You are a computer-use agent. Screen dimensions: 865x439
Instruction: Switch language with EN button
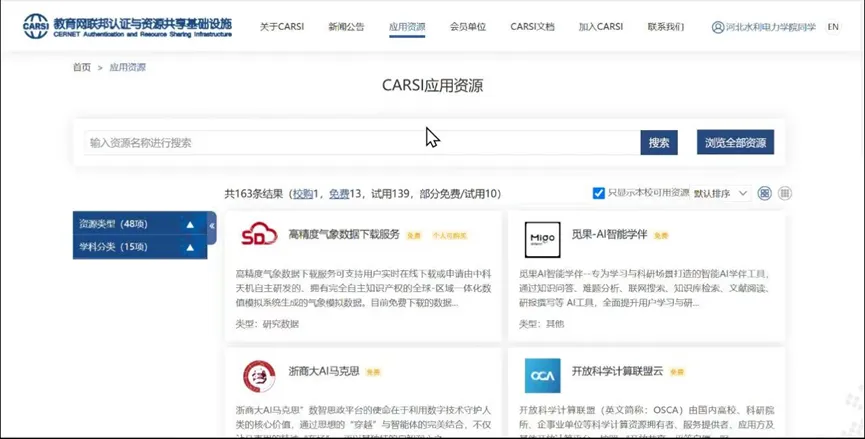click(x=833, y=26)
